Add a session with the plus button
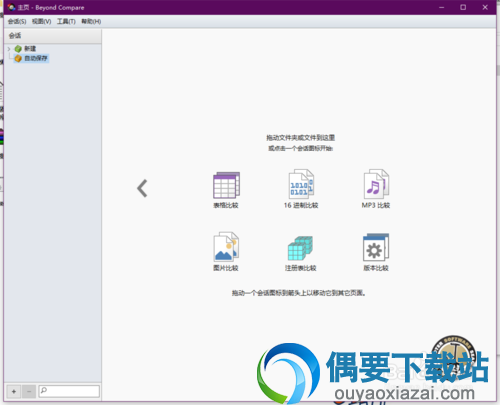The image size is (500, 405). click(x=14, y=391)
